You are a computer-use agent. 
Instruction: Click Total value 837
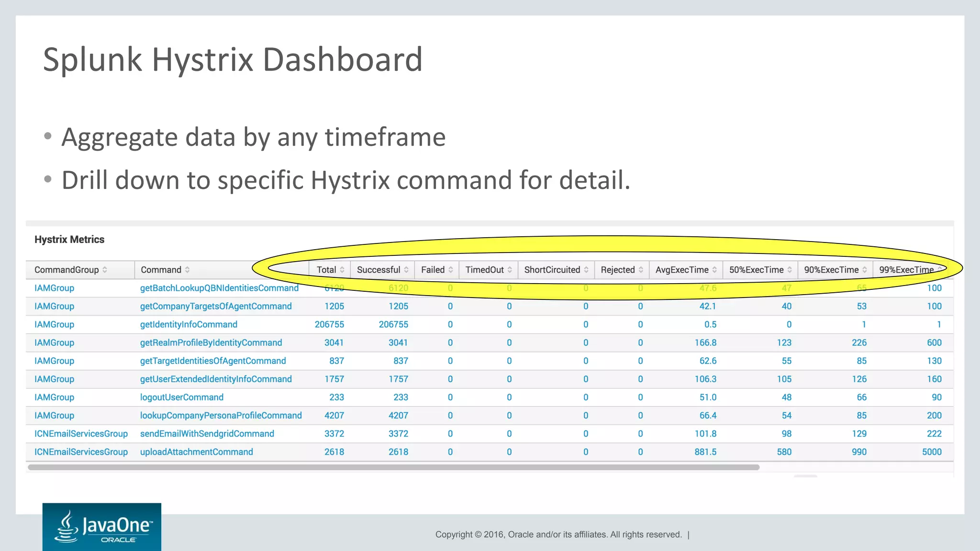point(336,361)
